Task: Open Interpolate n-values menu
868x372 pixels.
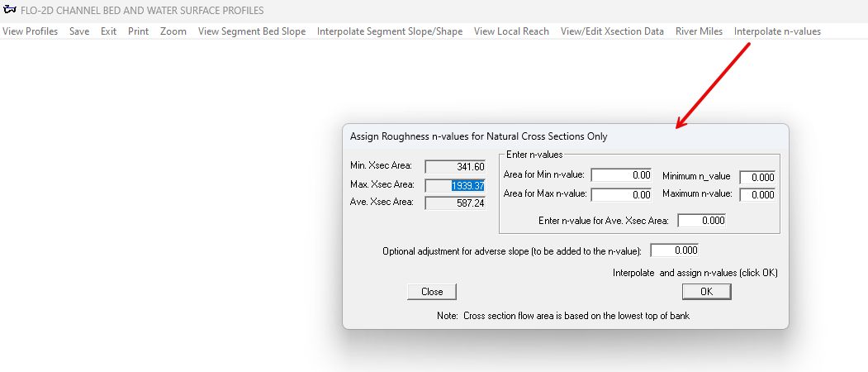Action: point(777,31)
